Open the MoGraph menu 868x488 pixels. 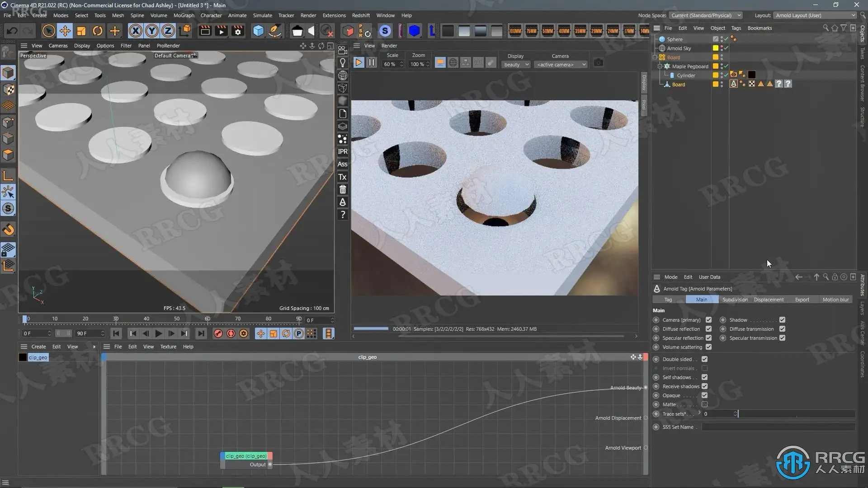184,15
